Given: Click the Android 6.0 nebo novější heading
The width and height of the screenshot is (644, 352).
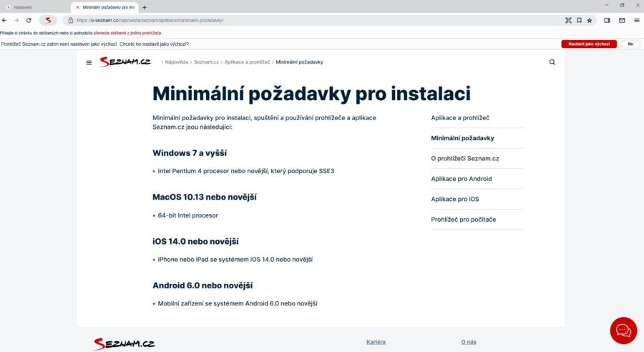Looking at the screenshot, I should [x=203, y=285].
